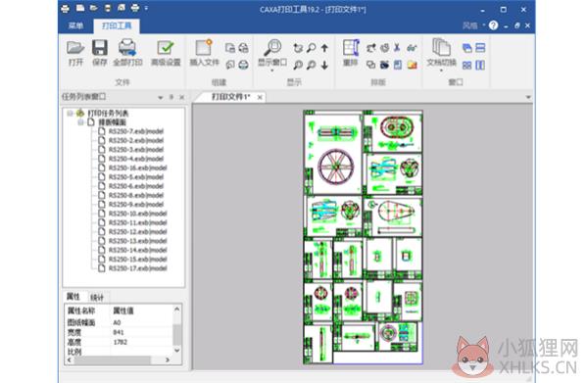Viewport: 588px width, 383px height.
Task: Open a file with 打开 icon
Action: point(75,53)
